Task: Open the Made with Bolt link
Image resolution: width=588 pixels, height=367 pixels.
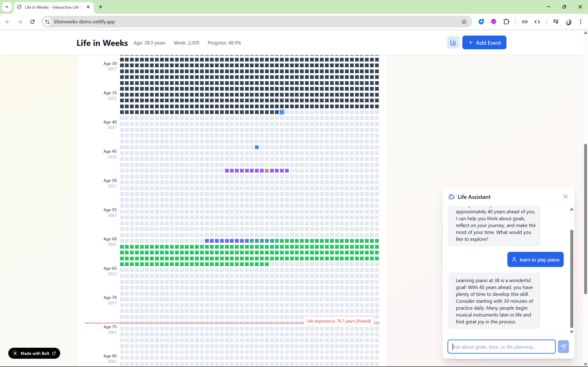Action: pos(34,353)
